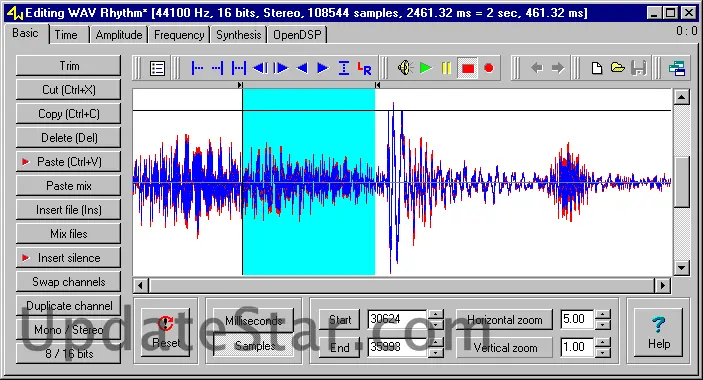
Task: Click the vertical scrollbar up arrow
Action: click(681, 97)
